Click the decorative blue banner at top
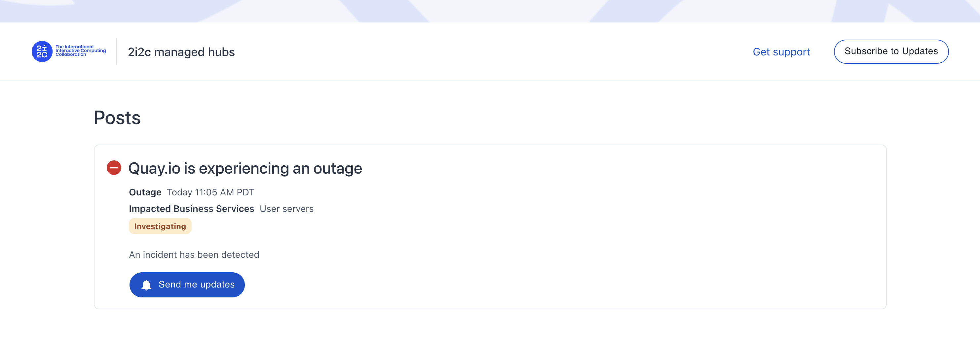The image size is (980, 338). click(x=490, y=11)
